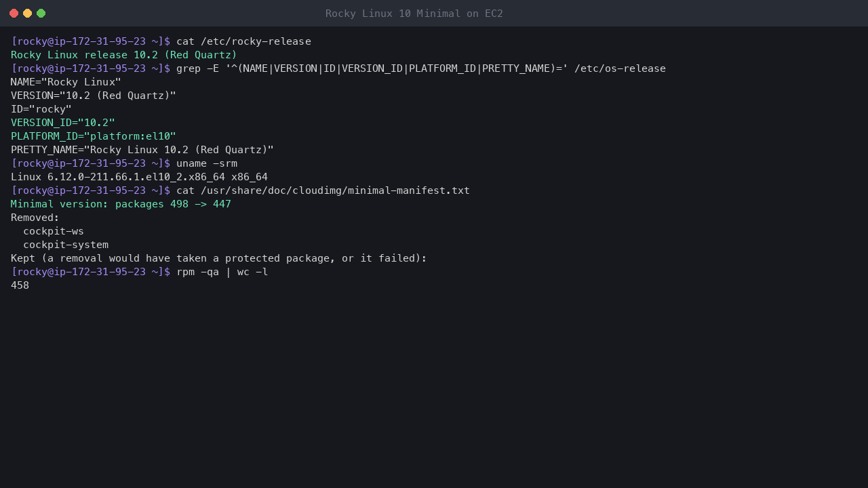Click the cat minimal-manifest.txt command
Viewport: 868px width, 488px height.
click(323, 190)
